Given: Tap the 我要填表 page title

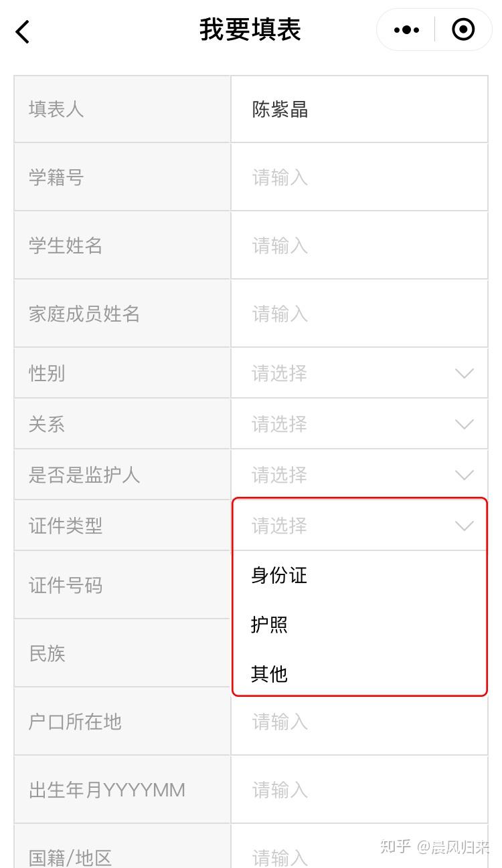Looking at the screenshot, I should (250, 30).
